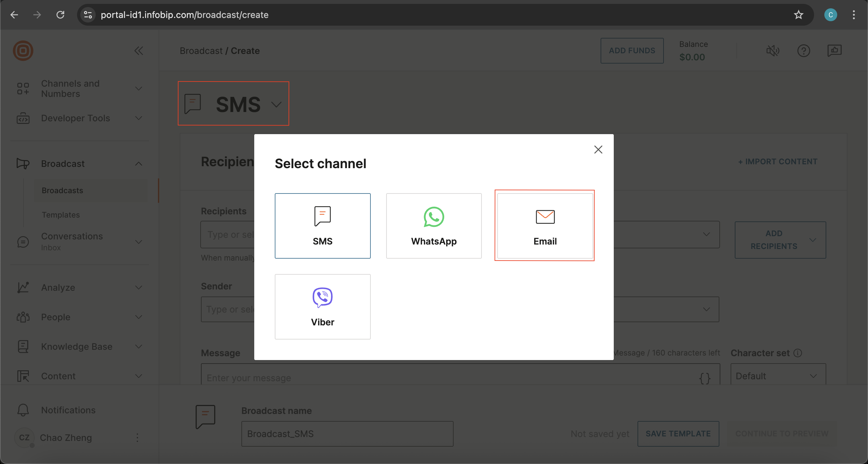Click Continue to Preview button
The image size is (868, 464).
pos(782,434)
